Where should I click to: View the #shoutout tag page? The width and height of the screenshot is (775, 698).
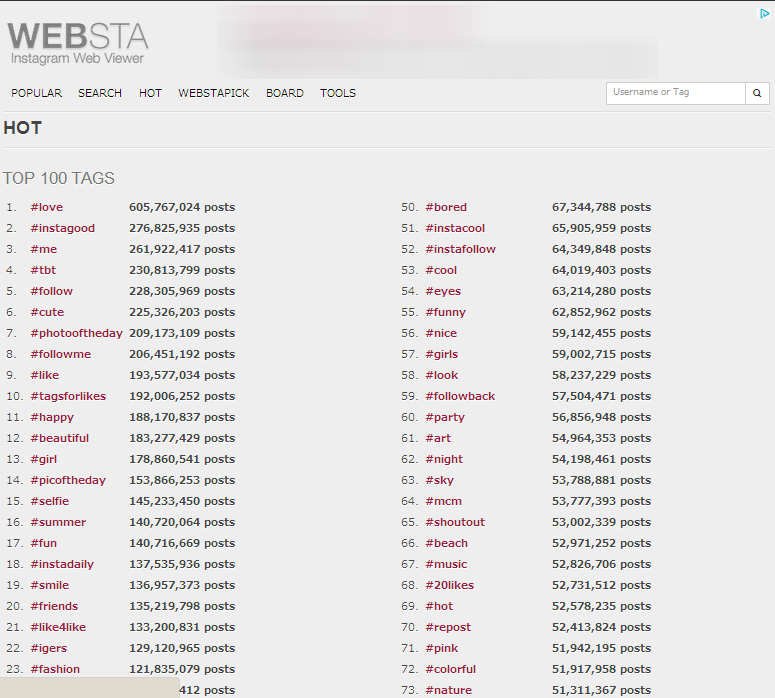coord(454,522)
